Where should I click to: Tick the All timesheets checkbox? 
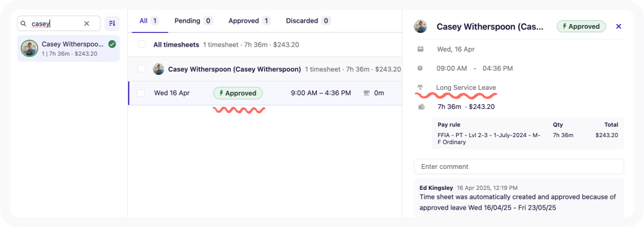(142, 44)
